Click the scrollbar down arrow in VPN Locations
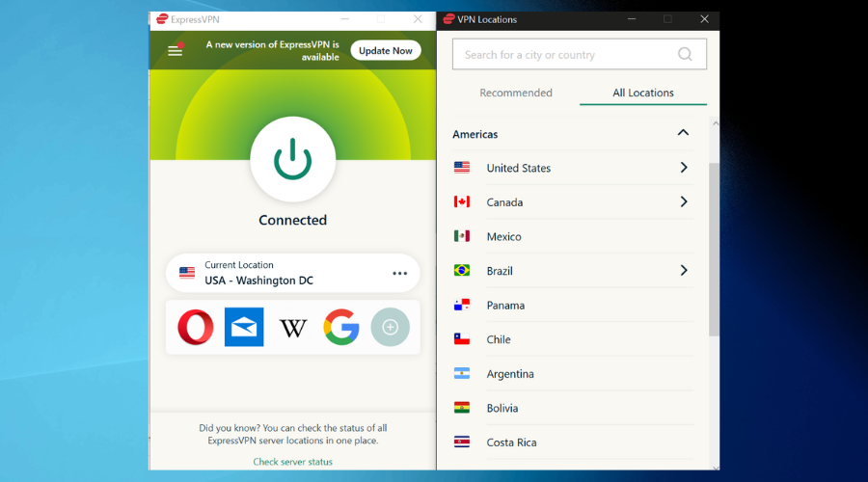 (716, 468)
